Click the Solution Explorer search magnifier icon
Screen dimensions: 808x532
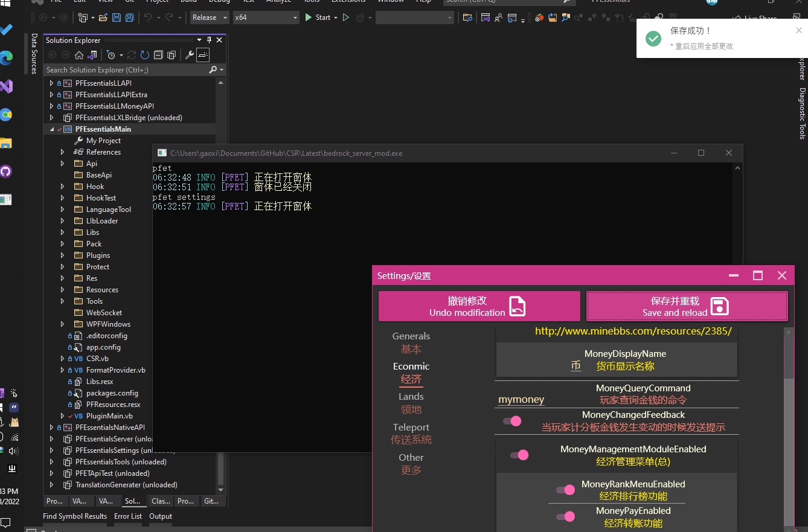(x=213, y=69)
